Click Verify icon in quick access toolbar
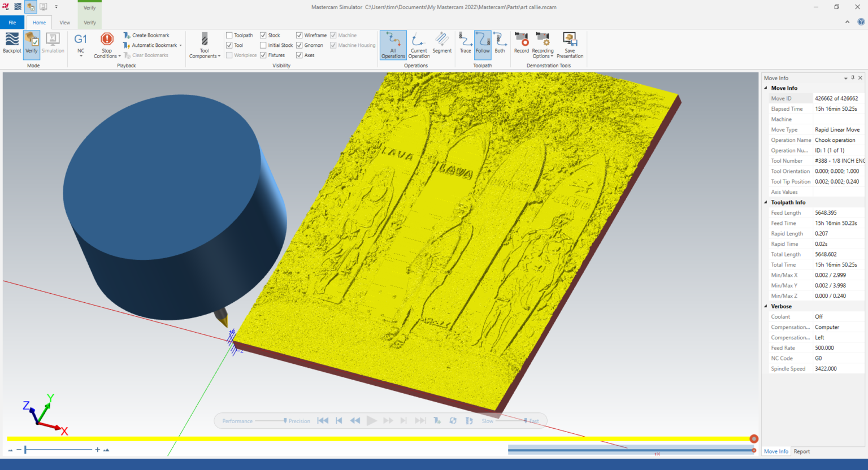This screenshot has width=868, height=470. point(31,7)
